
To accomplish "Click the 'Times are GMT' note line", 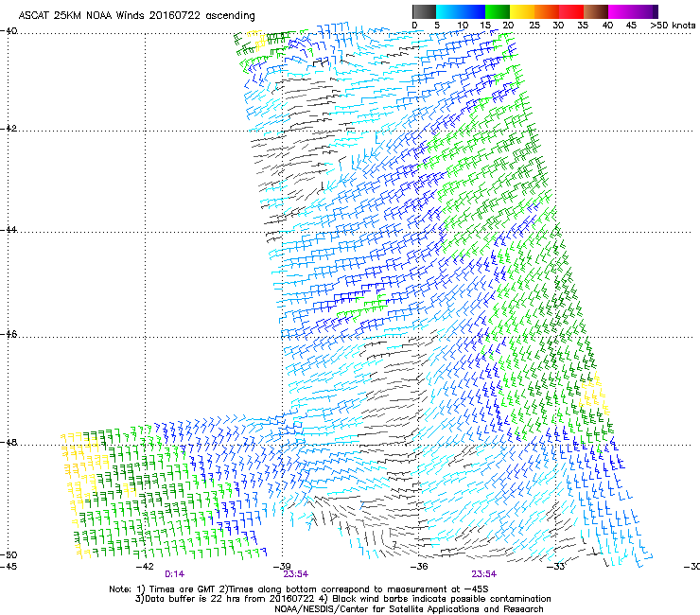I will click(x=299, y=589).
